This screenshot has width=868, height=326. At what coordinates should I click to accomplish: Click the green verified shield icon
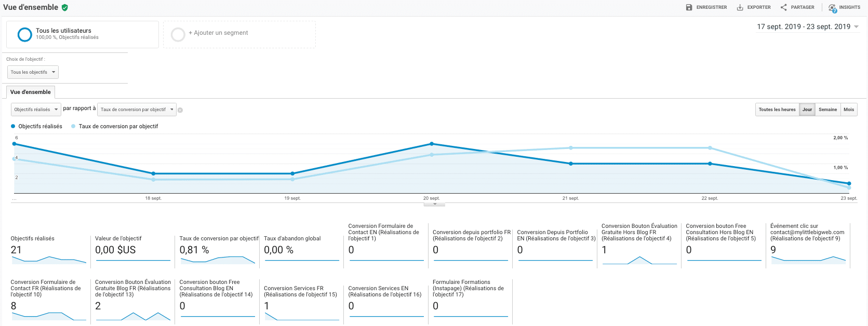pos(65,7)
